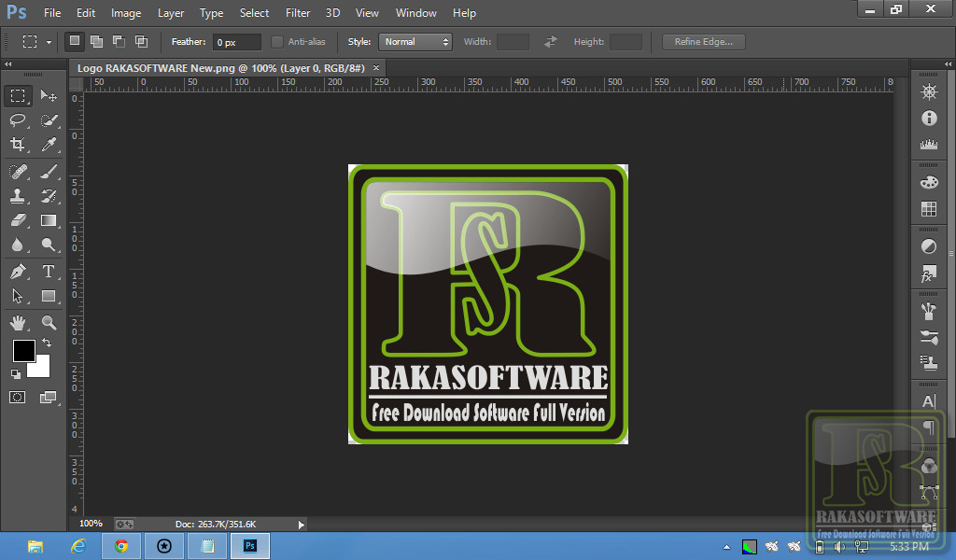The height and width of the screenshot is (560, 956).
Task: Select the Eyedropper tool
Action: (49, 145)
